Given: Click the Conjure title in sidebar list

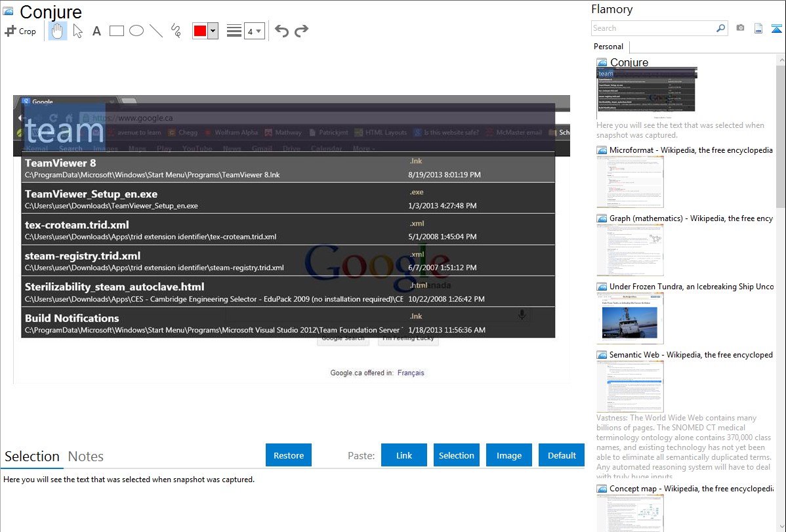Looking at the screenshot, I should click(629, 62).
